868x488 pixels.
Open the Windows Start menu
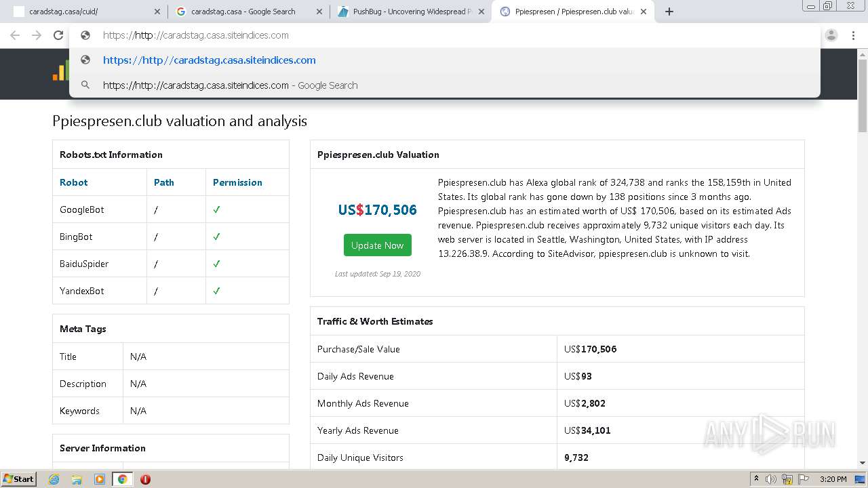[x=19, y=479]
